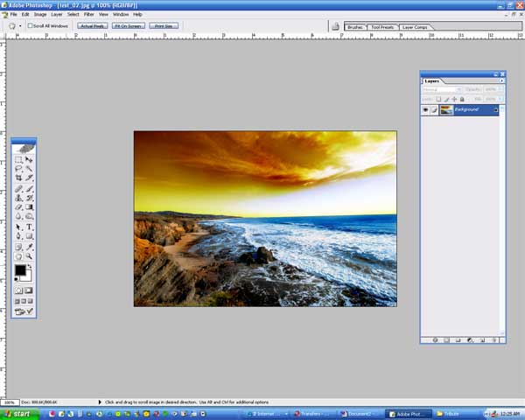The image size is (525, 420).
Task: Click the Fit On Screen button
Action: 129,26
